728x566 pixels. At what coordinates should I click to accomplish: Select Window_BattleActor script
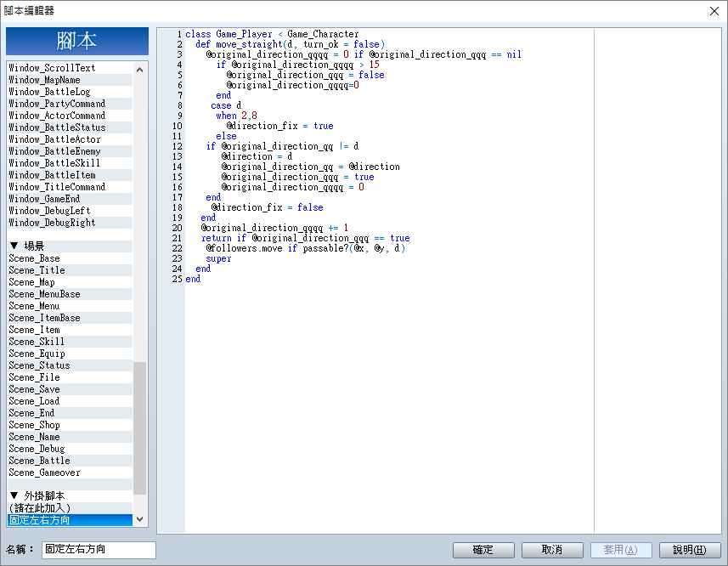click(71, 139)
